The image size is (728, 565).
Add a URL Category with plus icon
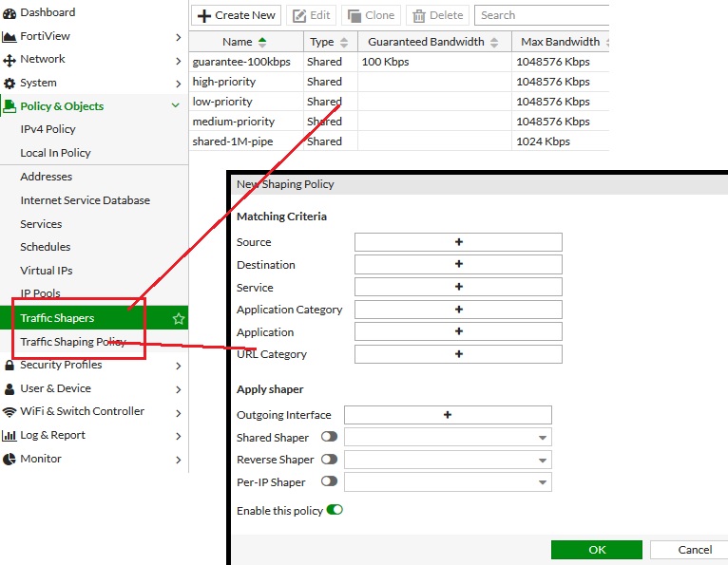(459, 354)
